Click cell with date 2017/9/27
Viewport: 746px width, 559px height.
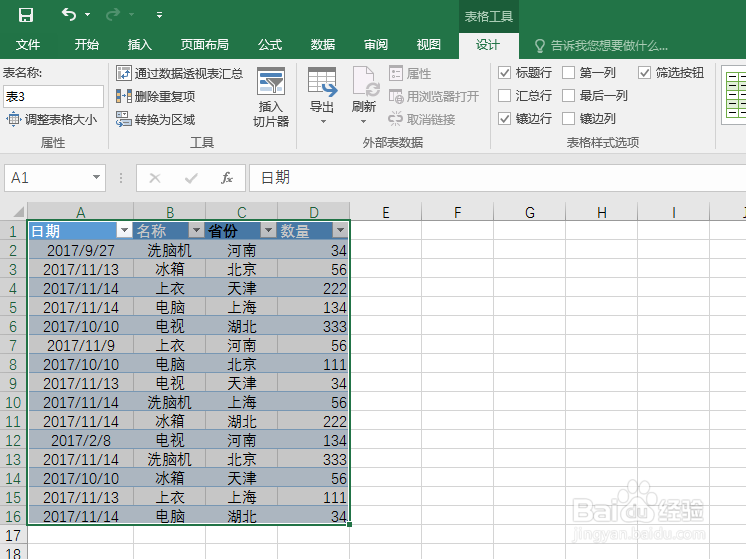point(80,250)
